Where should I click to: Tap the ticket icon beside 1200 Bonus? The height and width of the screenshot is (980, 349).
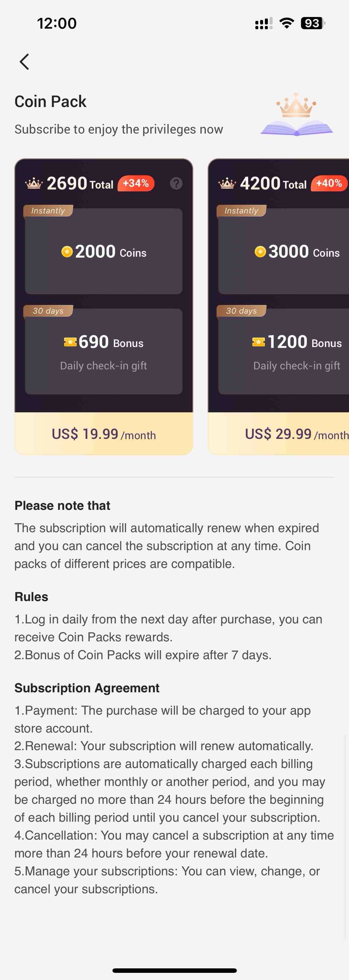(259, 342)
